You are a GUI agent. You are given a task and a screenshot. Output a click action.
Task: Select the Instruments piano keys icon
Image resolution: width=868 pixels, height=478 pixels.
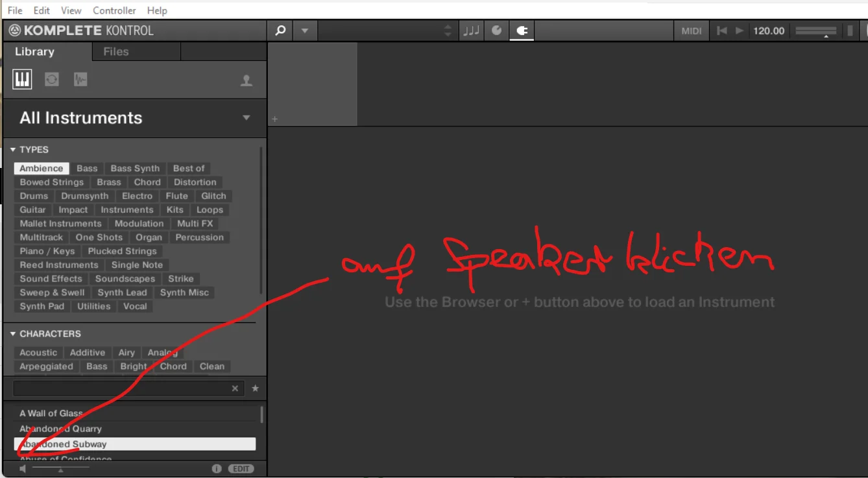22,79
